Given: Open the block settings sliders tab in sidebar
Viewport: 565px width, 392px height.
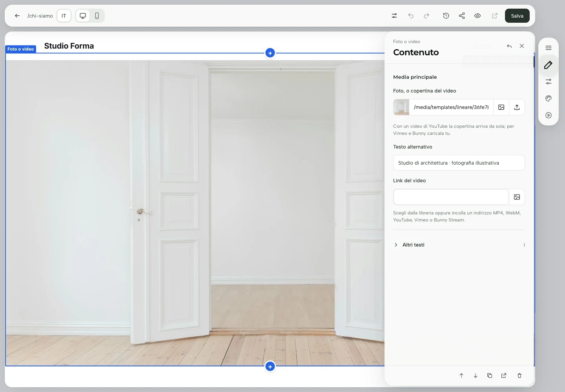Looking at the screenshot, I should (x=549, y=82).
